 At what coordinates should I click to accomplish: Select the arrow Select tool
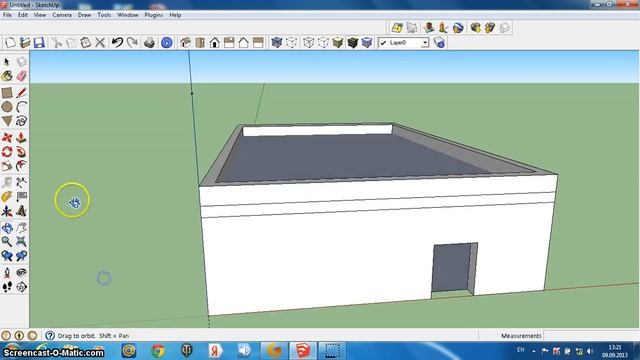[x=7, y=62]
